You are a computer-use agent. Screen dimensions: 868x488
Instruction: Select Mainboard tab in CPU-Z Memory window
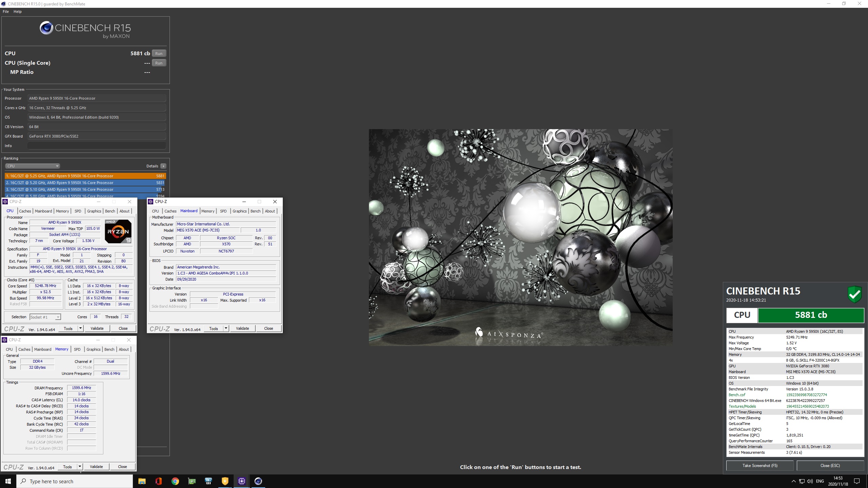tap(43, 349)
